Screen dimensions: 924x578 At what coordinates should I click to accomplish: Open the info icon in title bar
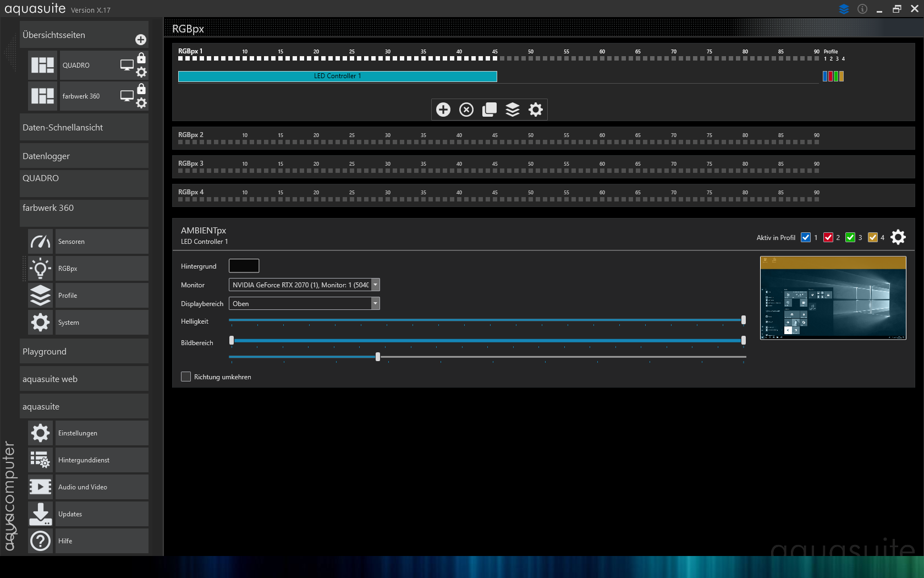coord(862,9)
